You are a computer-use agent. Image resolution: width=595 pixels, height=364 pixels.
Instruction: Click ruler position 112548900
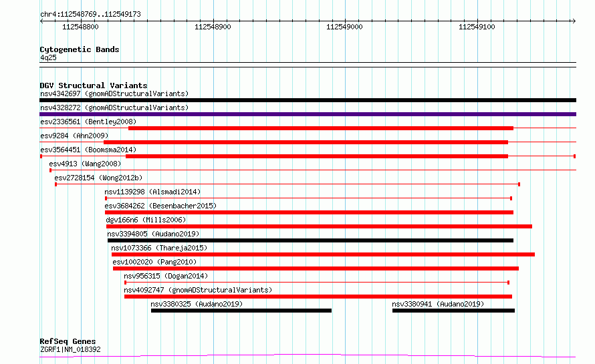[213, 27]
